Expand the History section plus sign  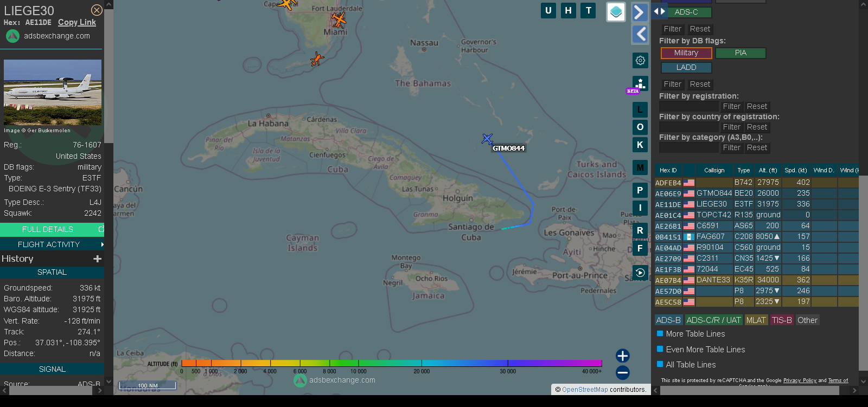(x=98, y=259)
